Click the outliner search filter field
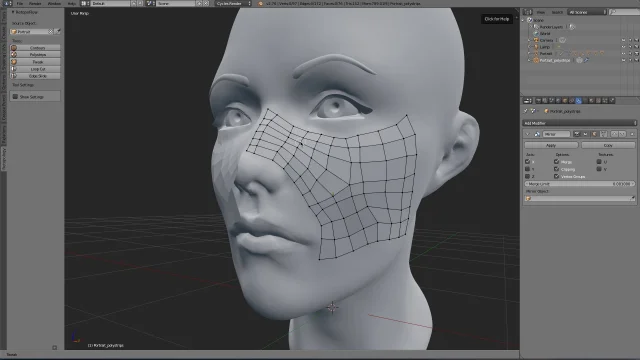The height and width of the screenshot is (360, 640). [624, 12]
